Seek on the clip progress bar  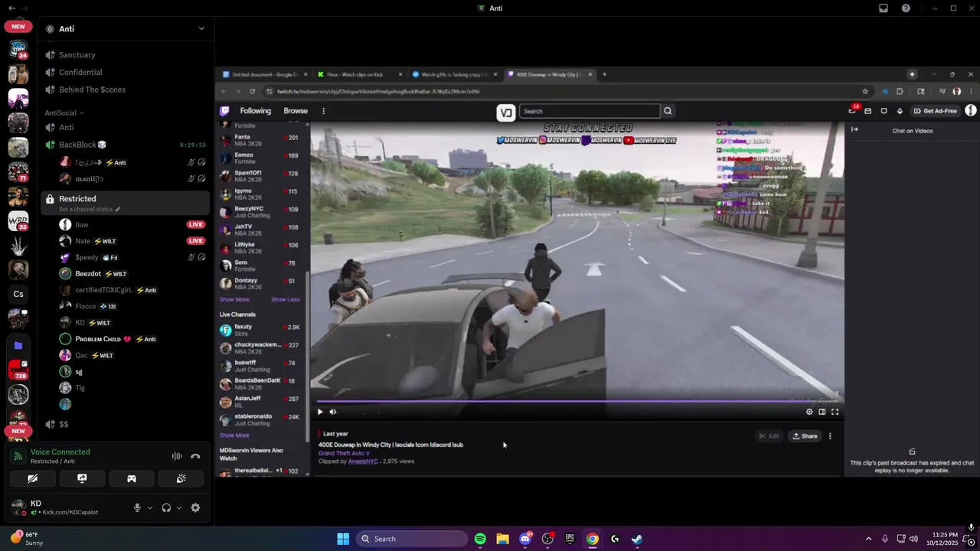(577, 401)
